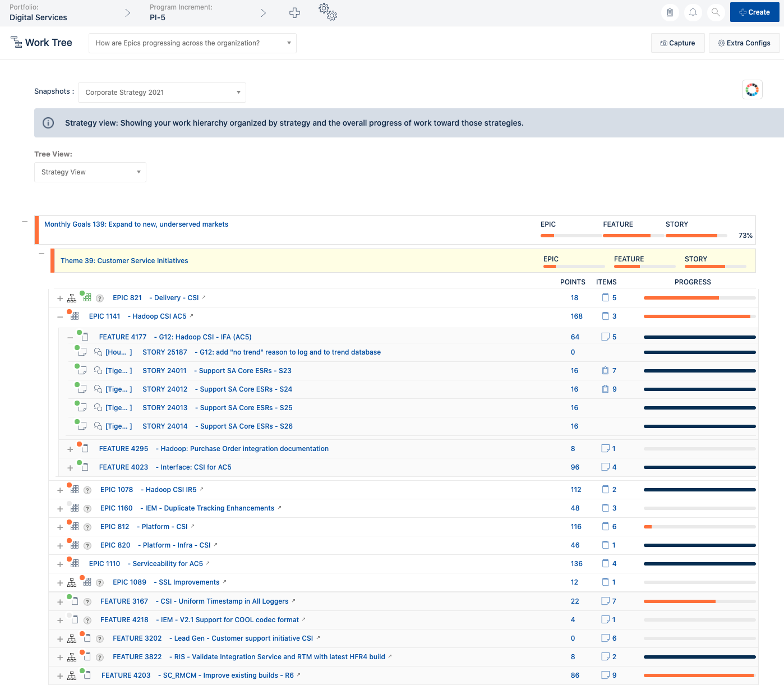Open the plus-shaped add icon in top bar

(294, 12)
